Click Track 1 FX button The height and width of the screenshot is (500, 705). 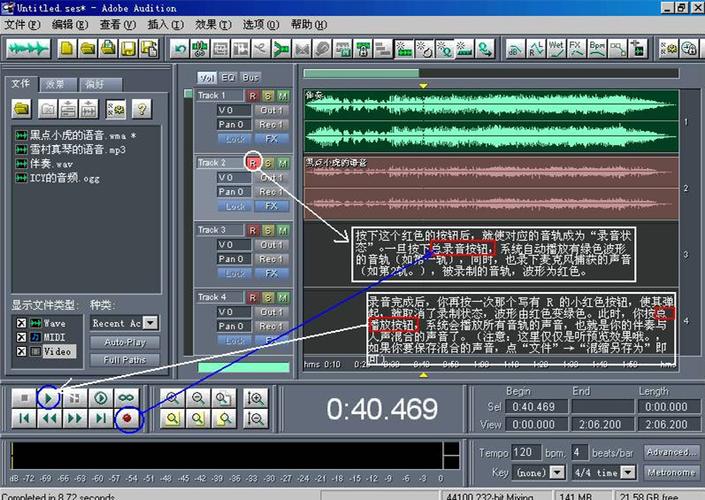272,138
